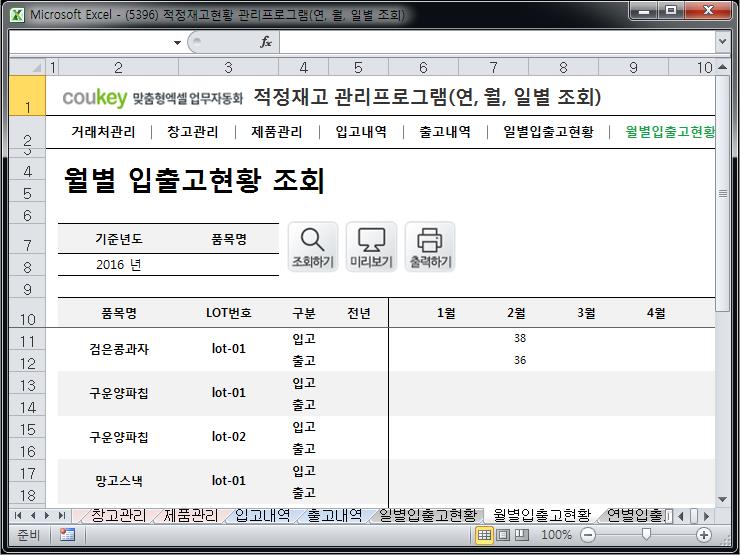Click the 전년 column header cell
Image resolution: width=740 pixels, height=555 pixels.
[x=359, y=313]
